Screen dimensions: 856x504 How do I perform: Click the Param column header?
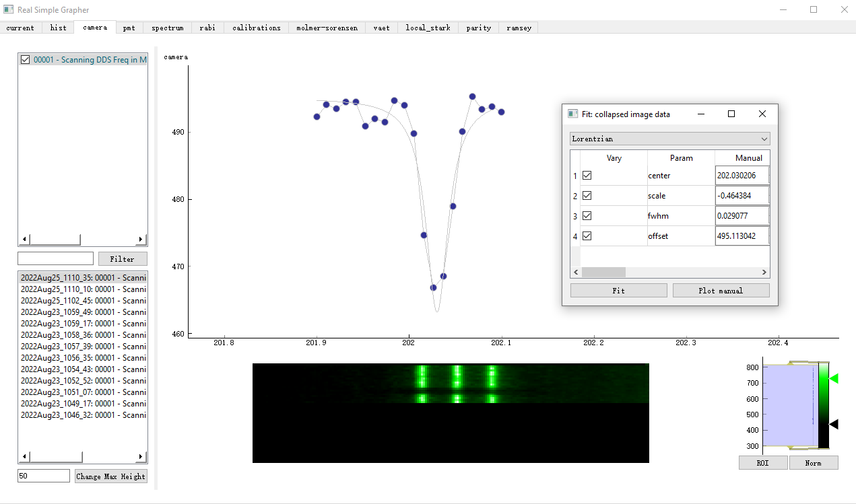[681, 158]
